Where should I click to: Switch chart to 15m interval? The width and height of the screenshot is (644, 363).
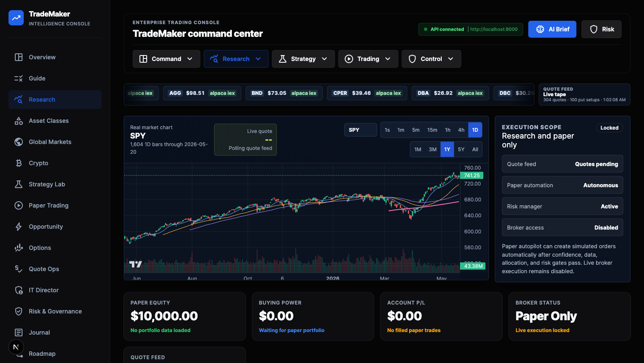tap(432, 130)
